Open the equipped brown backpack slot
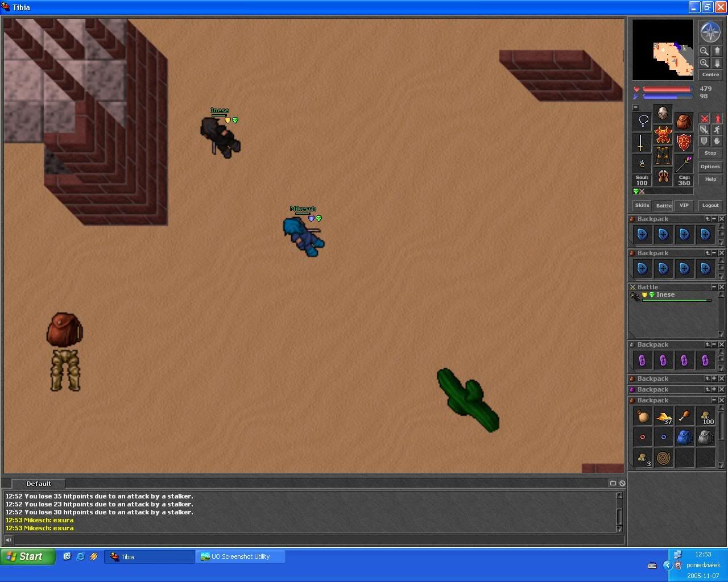This screenshot has width=728, height=582. click(684, 121)
